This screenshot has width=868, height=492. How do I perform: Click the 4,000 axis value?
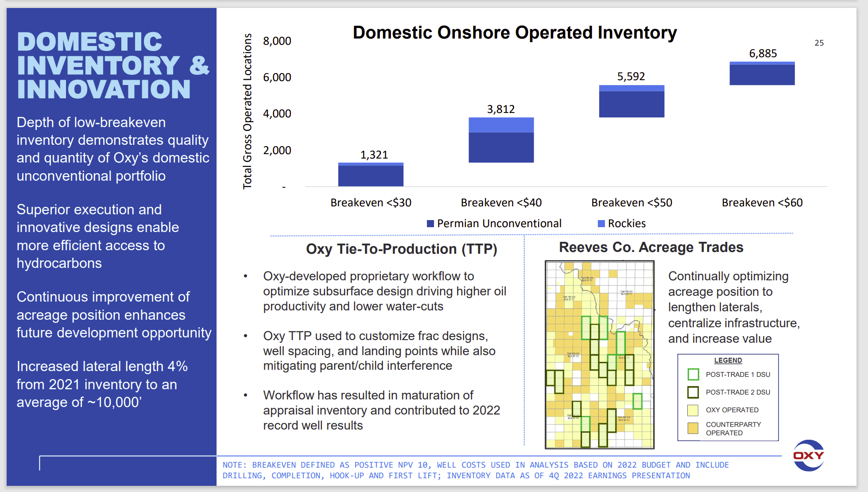[x=277, y=114]
